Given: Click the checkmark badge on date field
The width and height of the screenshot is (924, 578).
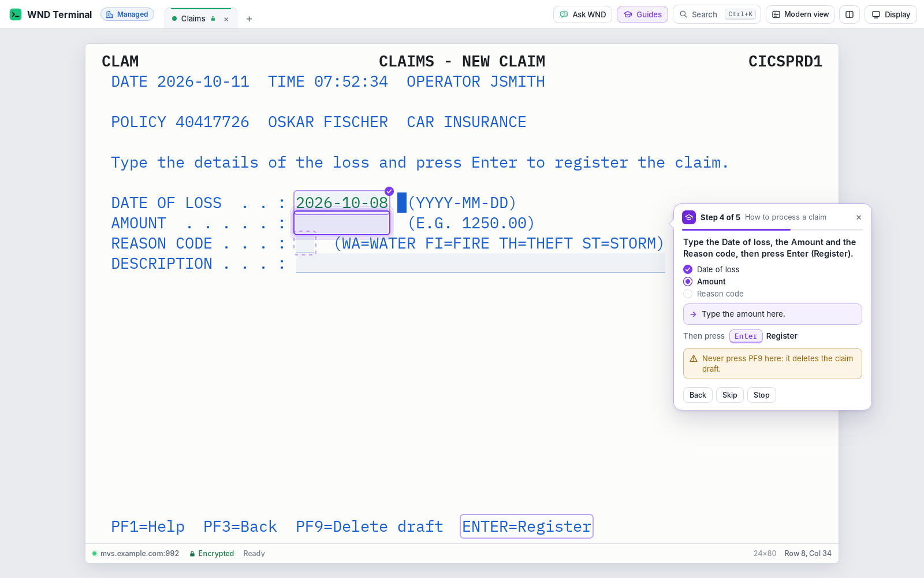Looking at the screenshot, I should tap(389, 191).
